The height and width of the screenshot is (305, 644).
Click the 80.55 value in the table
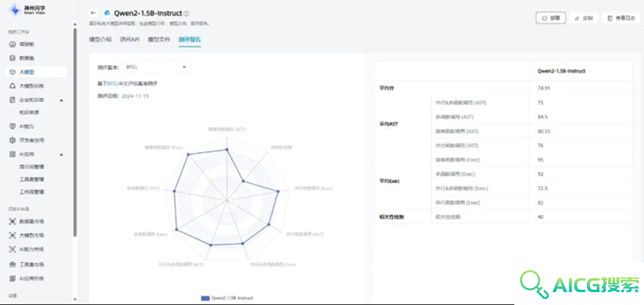click(x=543, y=131)
